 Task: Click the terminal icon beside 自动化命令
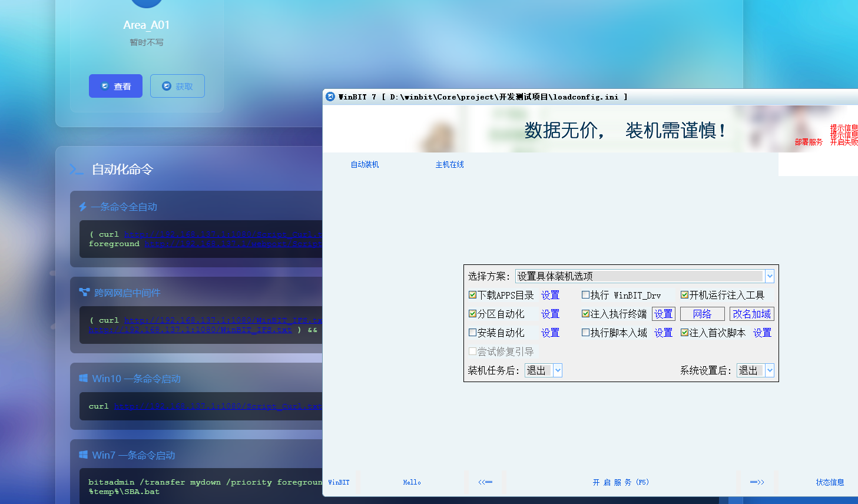coord(76,170)
